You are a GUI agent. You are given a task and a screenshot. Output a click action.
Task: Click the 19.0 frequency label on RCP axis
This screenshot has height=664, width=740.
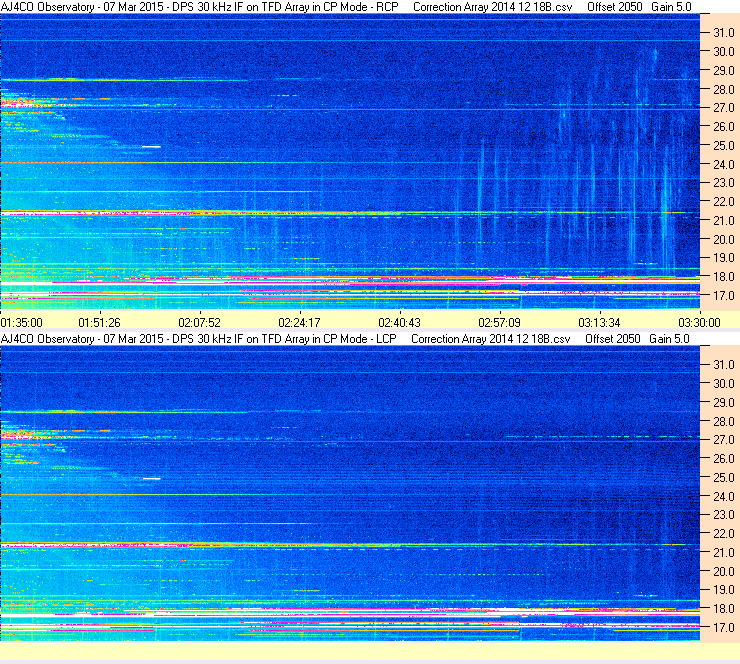724,258
